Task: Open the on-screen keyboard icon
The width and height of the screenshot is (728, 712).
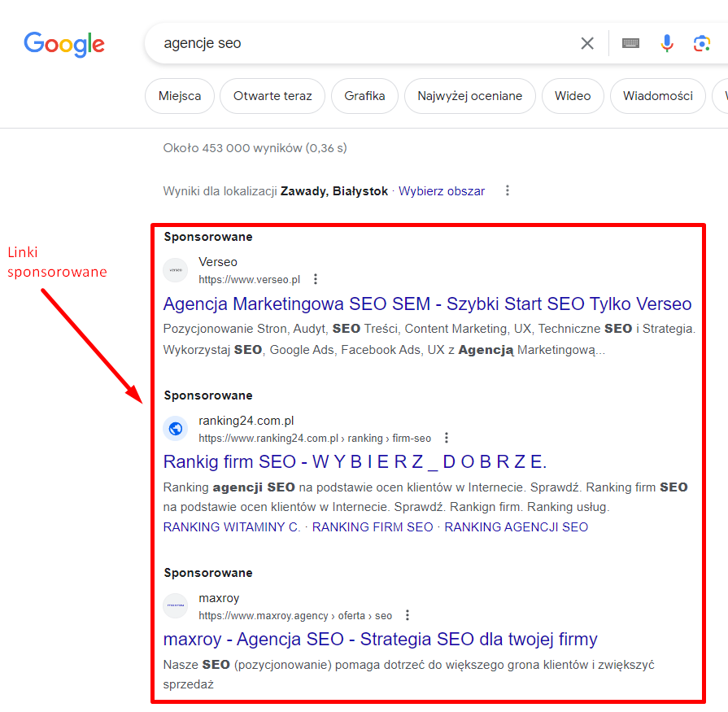Action: coord(630,43)
